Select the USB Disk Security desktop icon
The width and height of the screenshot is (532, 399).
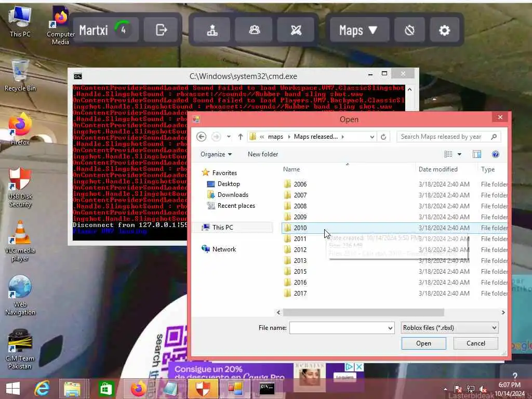tap(20, 187)
